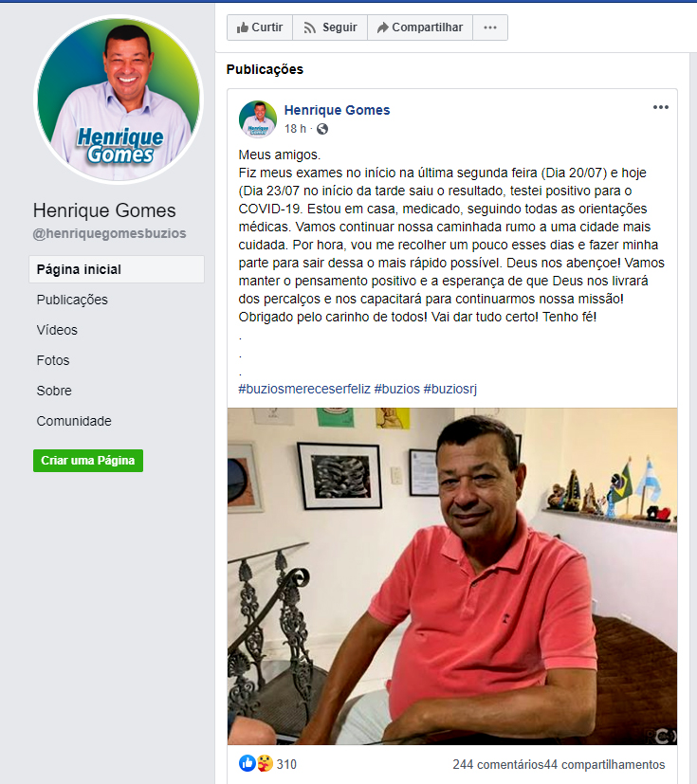Viewport: 697px width, 784px height.
Task: Follow the page with Seguir button
Action: [x=330, y=27]
